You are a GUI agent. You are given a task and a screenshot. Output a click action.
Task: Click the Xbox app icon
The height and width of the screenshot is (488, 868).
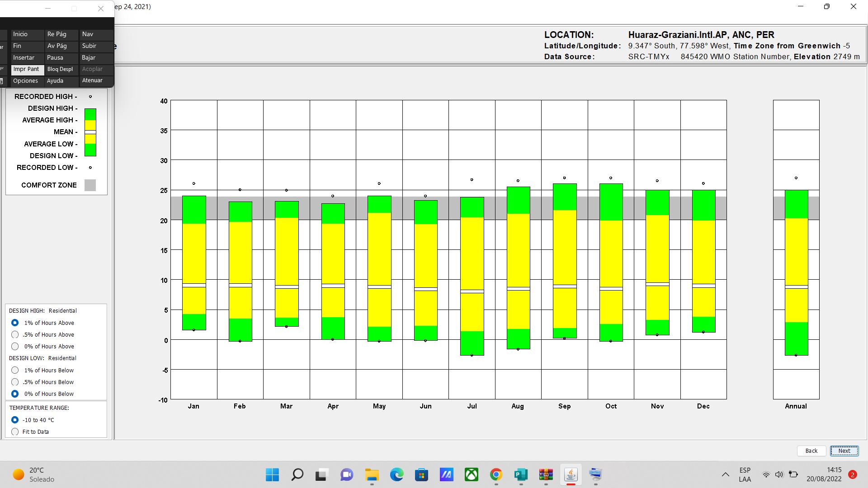point(471,474)
